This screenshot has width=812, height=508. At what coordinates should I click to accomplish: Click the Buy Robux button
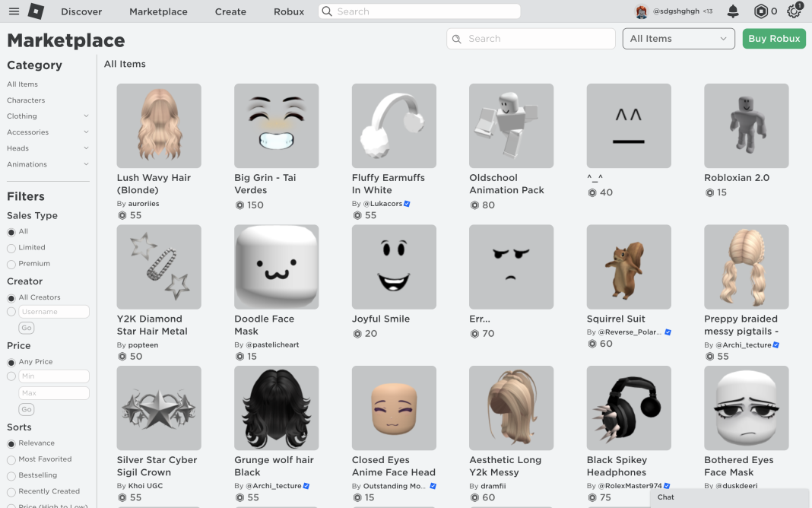pos(774,39)
